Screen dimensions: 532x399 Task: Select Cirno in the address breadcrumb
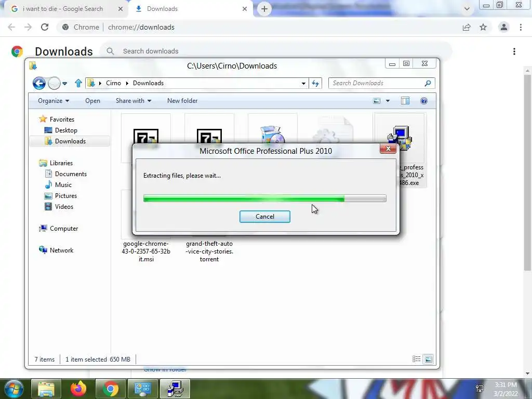point(113,83)
